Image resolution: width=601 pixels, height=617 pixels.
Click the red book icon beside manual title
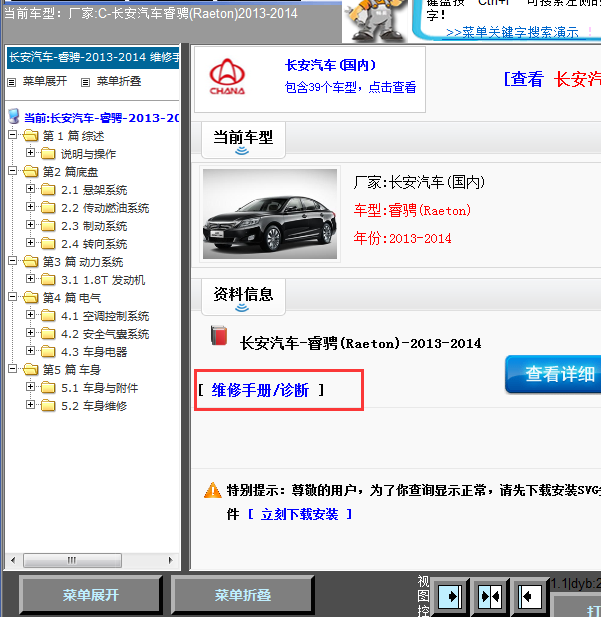pos(219,336)
